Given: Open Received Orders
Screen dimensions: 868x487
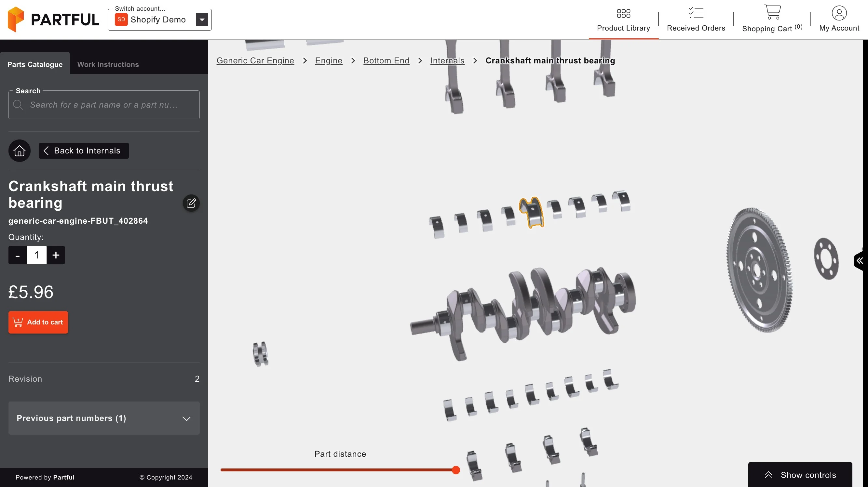Looking at the screenshot, I should [696, 20].
